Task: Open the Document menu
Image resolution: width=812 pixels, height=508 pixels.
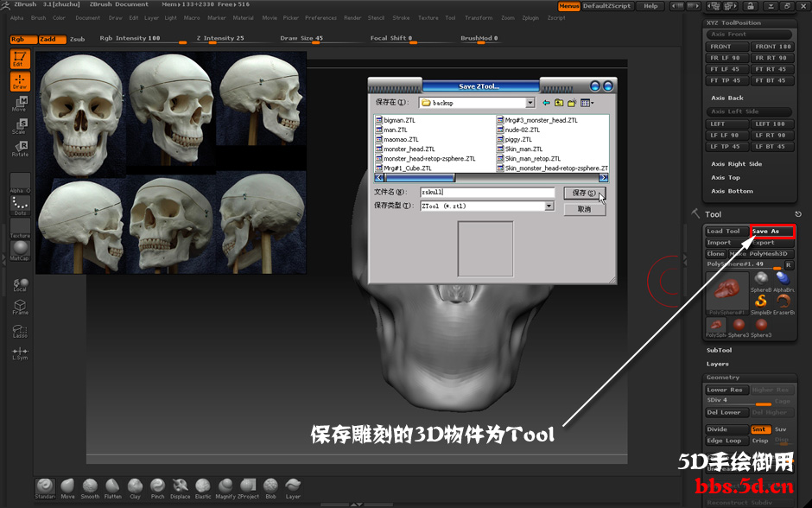Action: coord(87,17)
